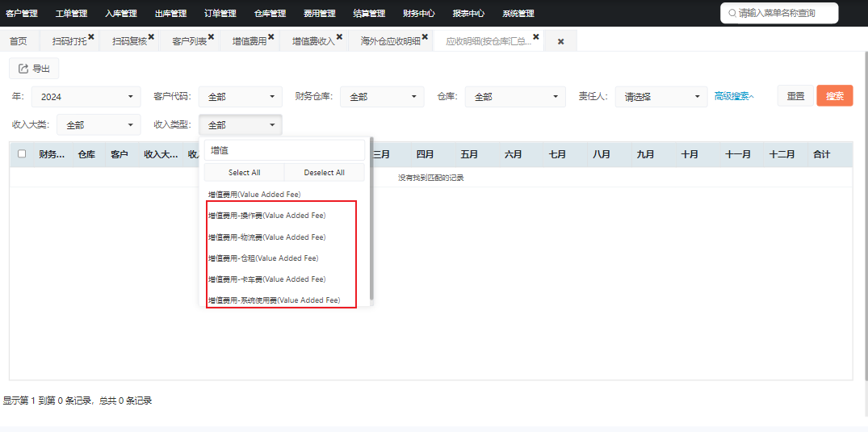Image resolution: width=868 pixels, height=432 pixels.
Task: Open the 责任人 请选择 dropdown
Action: [x=661, y=97]
